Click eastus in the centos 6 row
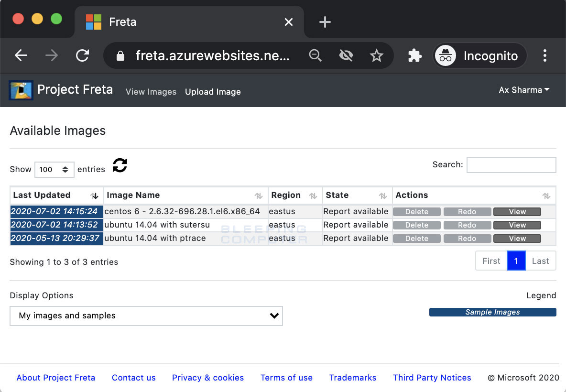The image size is (566, 392). tap(282, 211)
